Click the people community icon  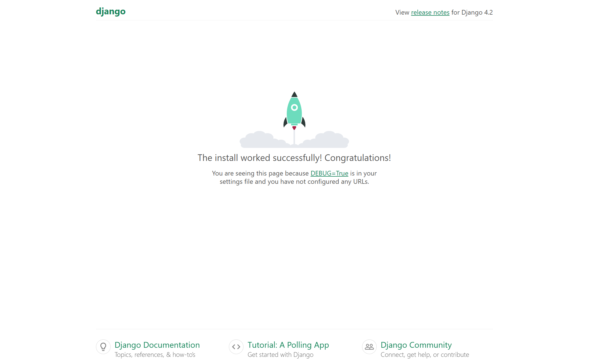click(369, 347)
